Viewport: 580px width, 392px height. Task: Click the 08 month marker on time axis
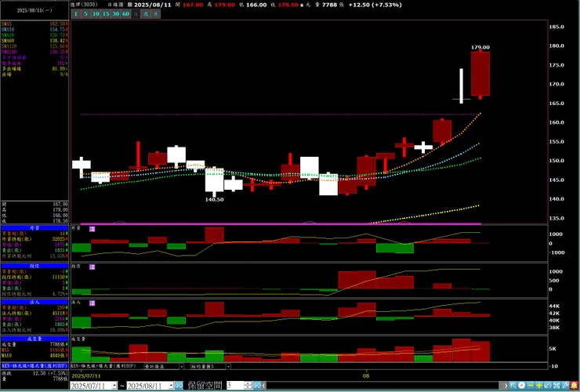pos(366,376)
